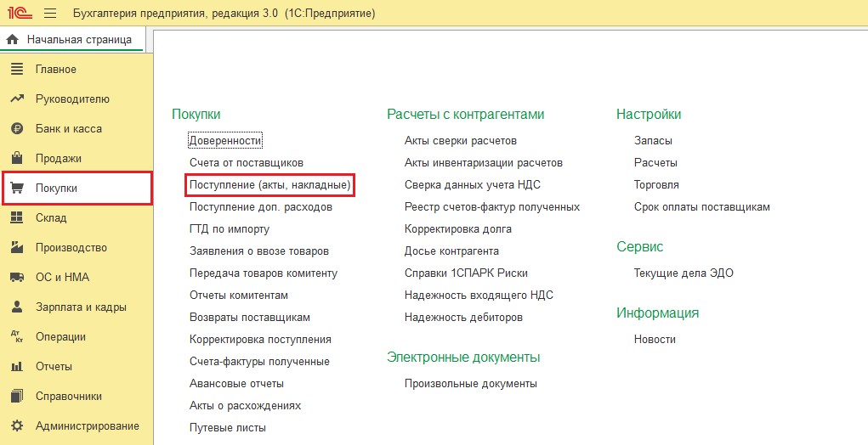868x445 pixels.
Task: Open Корректировка долга
Action: [x=457, y=228]
